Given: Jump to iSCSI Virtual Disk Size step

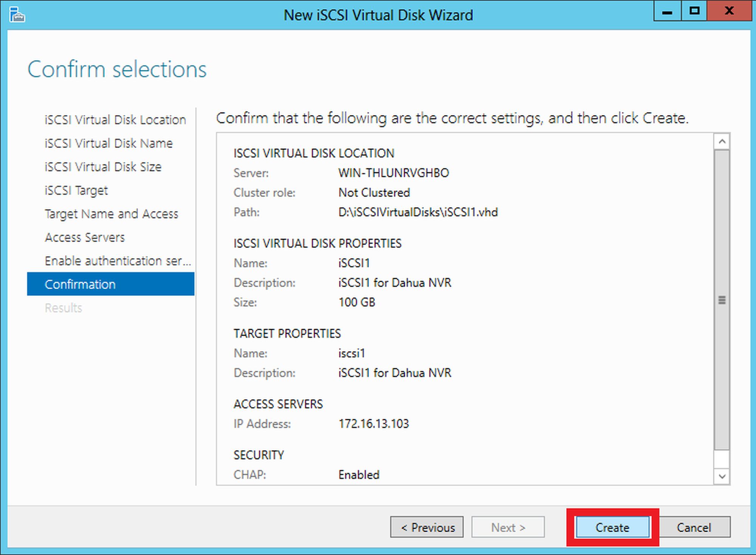Looking at the screenshot, I should 103,167.
